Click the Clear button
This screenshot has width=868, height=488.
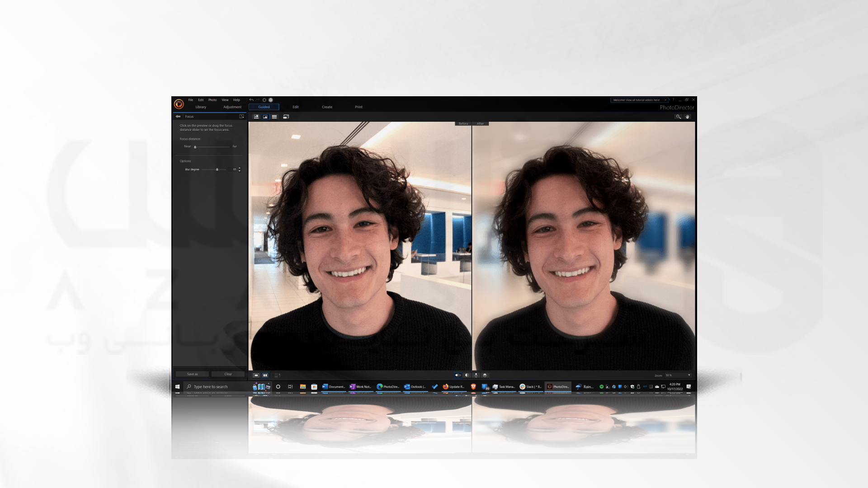(228, 374)
